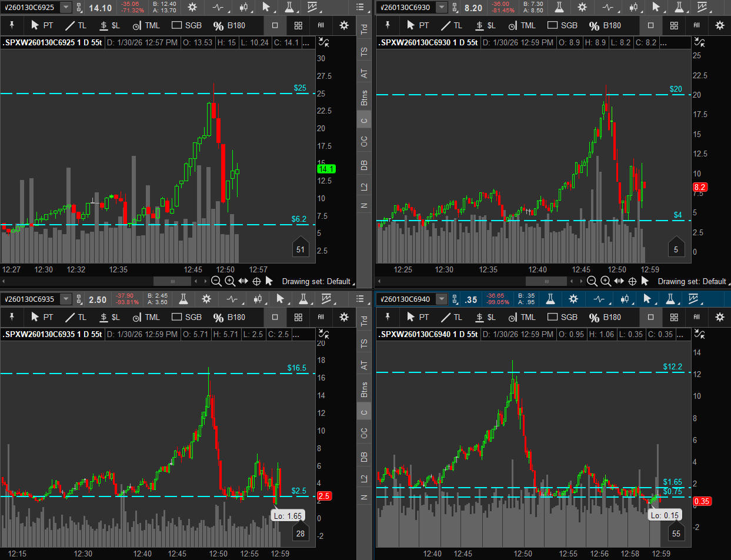This screenshot has height=560, width=731.
Task: Click the All button in C6940 drawing toolbar
Action: 696,317
